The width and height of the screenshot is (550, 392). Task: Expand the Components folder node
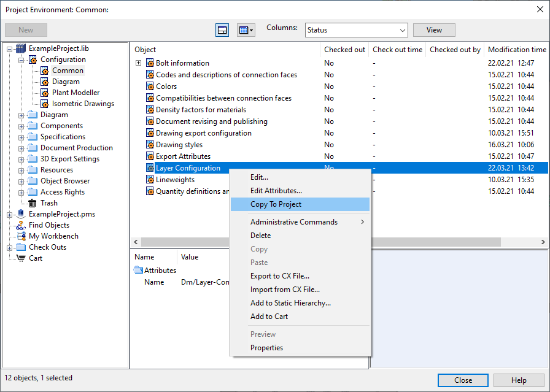[21, 126]
